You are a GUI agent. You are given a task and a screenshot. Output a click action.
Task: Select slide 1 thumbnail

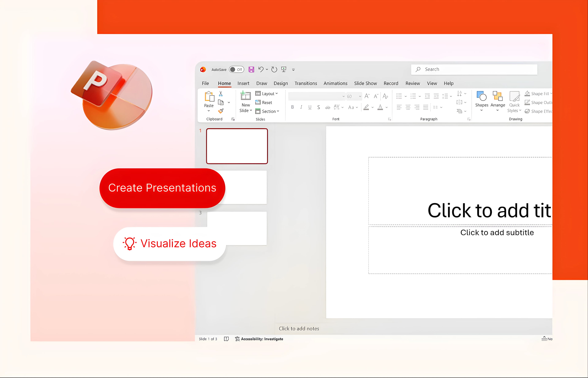237,146
